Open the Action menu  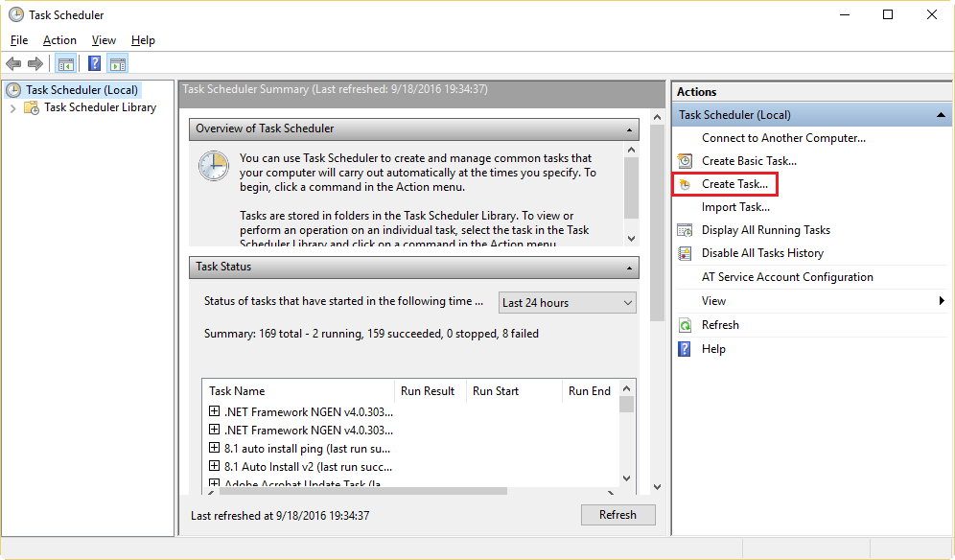(59, 40)
